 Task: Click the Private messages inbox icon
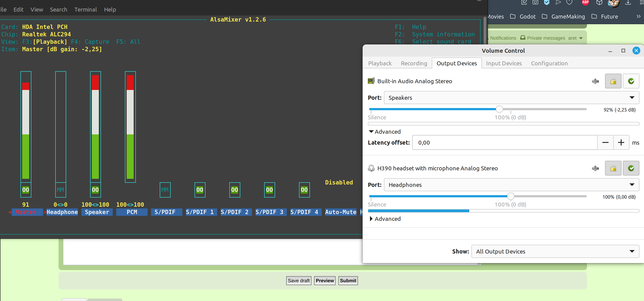pyautogui.click(x=523, y=38)
